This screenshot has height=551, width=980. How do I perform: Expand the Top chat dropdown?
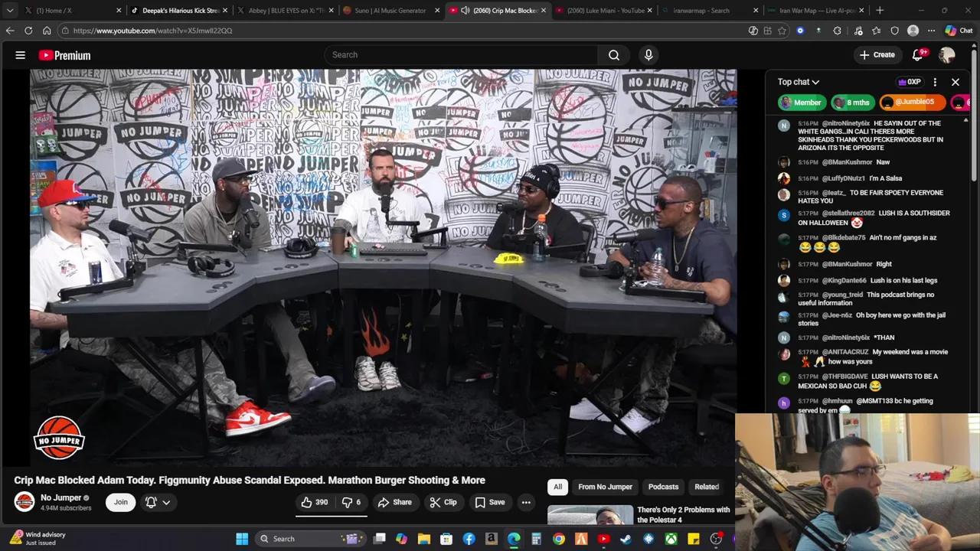pyautogui.click(x=799, y=82)
